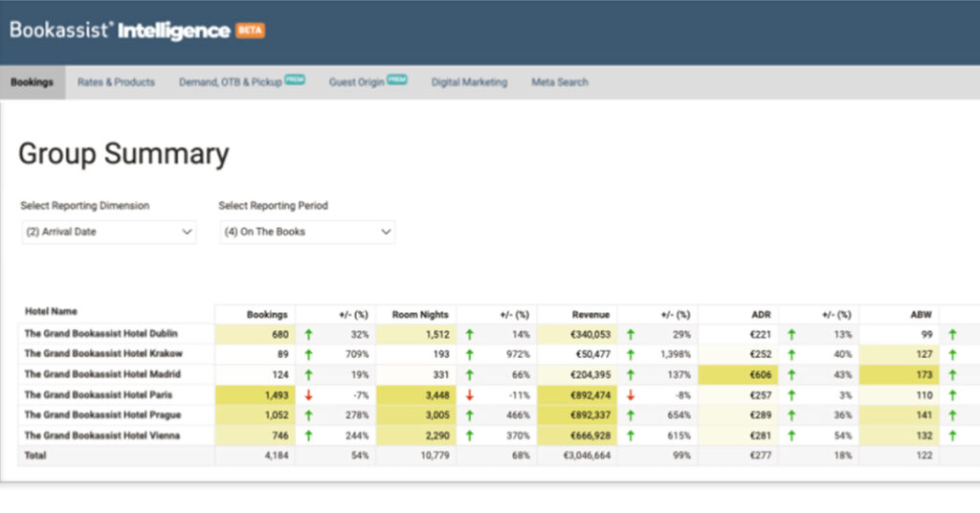Select the Meta Search tab
Screen dimensions: 980x513
click(x=559, y=82)
